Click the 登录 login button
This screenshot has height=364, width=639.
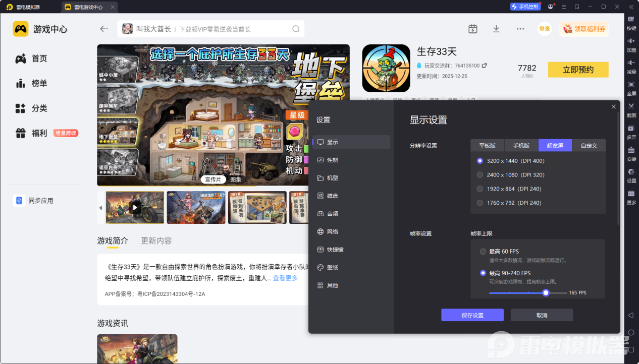(x=545, y=29)
